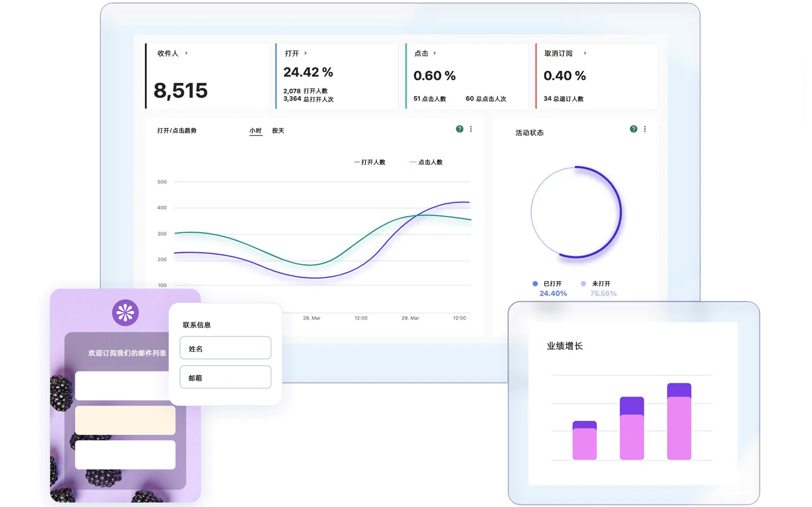Click the 姓名 input field
The width and height of the screenshot is (812, 507).
tap(225, 347)
